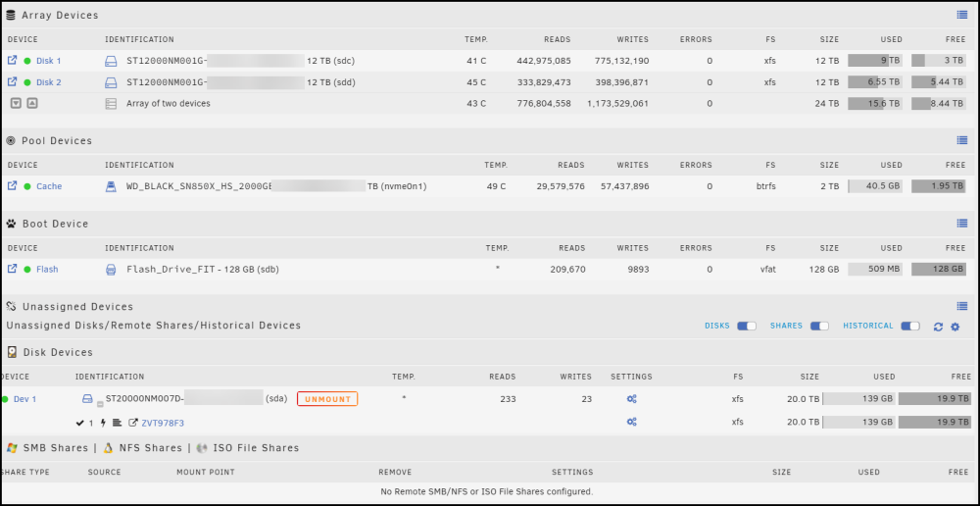Click 'No Remote SMB/NFS or ISO File Shares configured' message

487,491
